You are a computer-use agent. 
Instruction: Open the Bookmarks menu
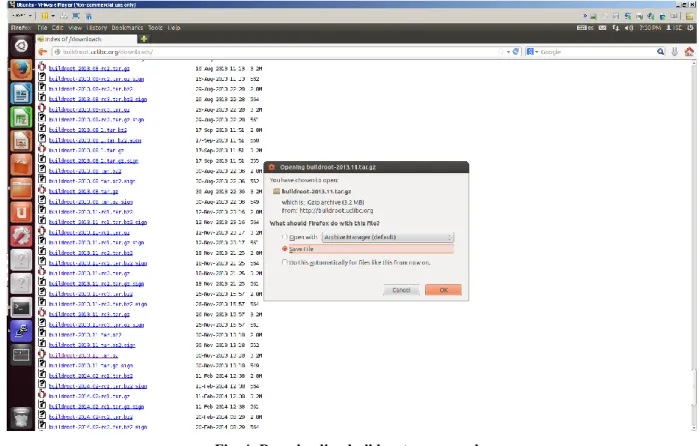127,28
